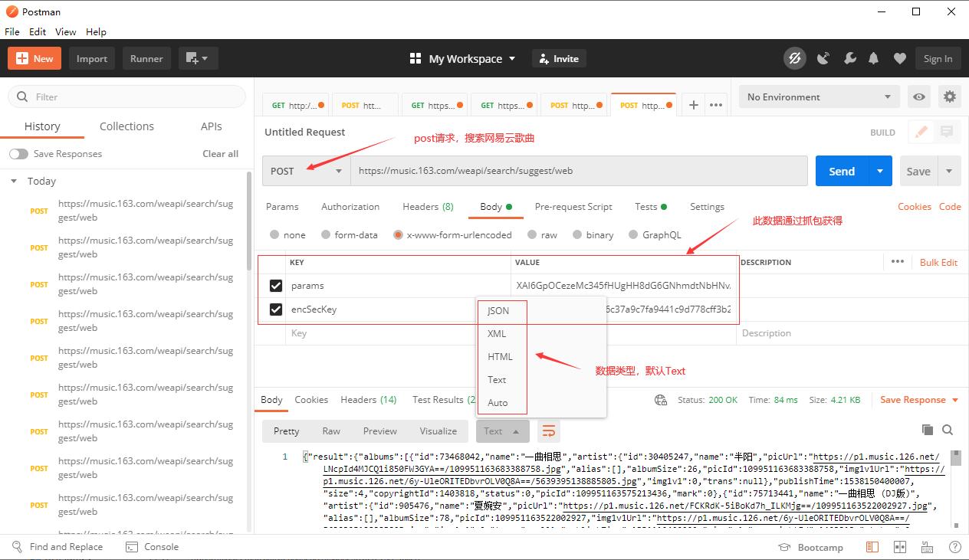Screen dimensions: 969x560
Task: Click the pencil build mode icon
Action: pos(921,132)
